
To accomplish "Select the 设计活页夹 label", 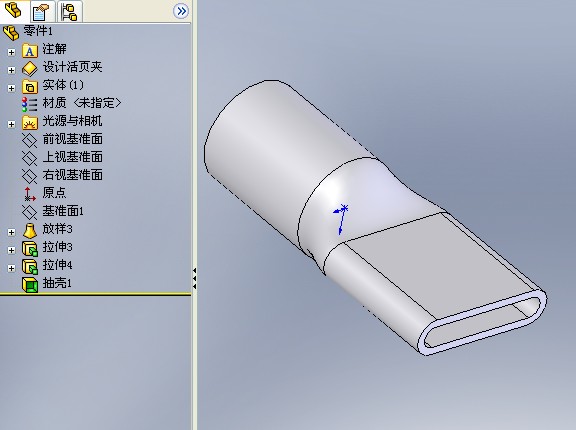I will pyautogui.click(x=72, y=67).
